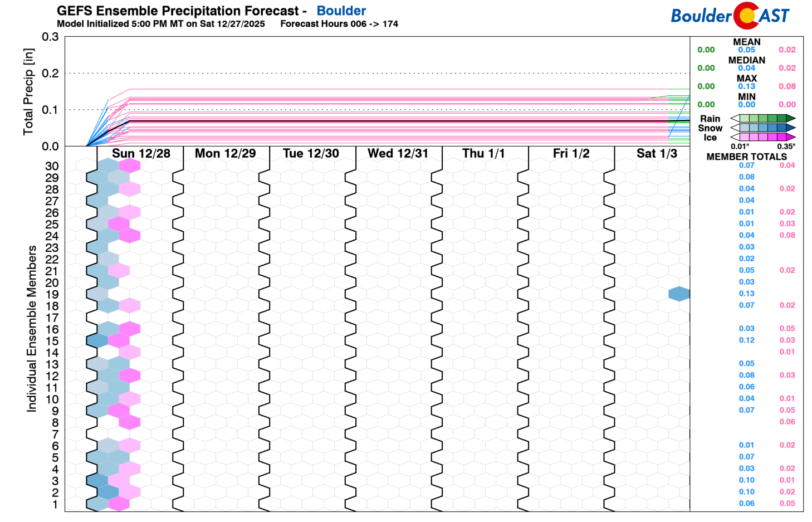Image resolution: width=812 pixels, height=522 pixels.
Task: Click member 19's blue snow hexagon on Sat 1/3
Action: point(679,294)
